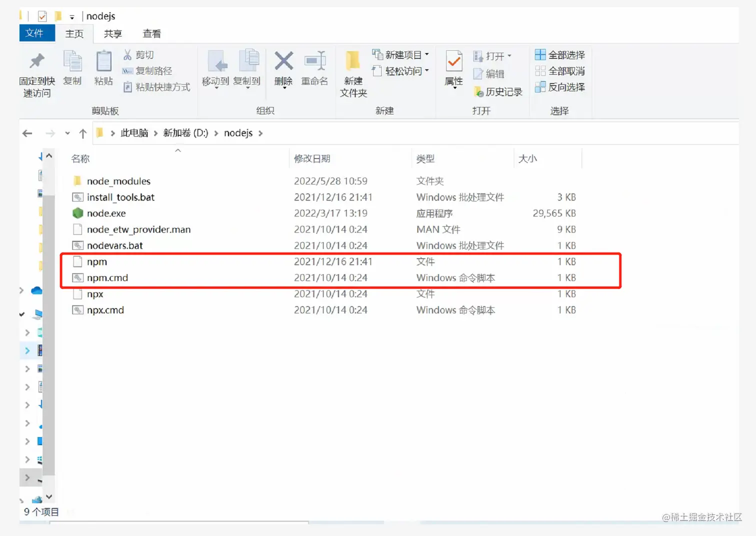
Task: Expand the quick access toolbar customize arrow
Action: coord(72,17)
